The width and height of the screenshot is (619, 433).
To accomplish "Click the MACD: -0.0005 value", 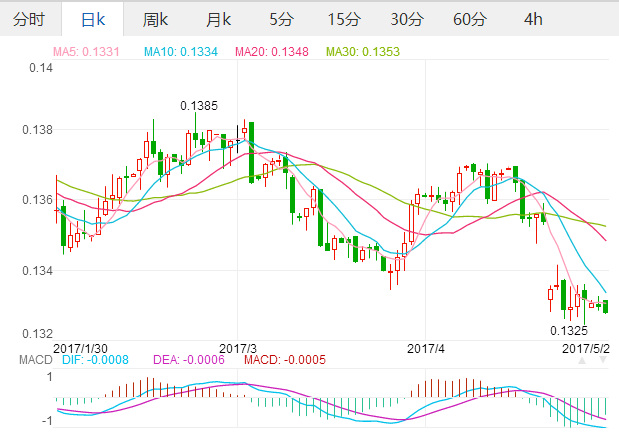I will click(x=285, y=360).
